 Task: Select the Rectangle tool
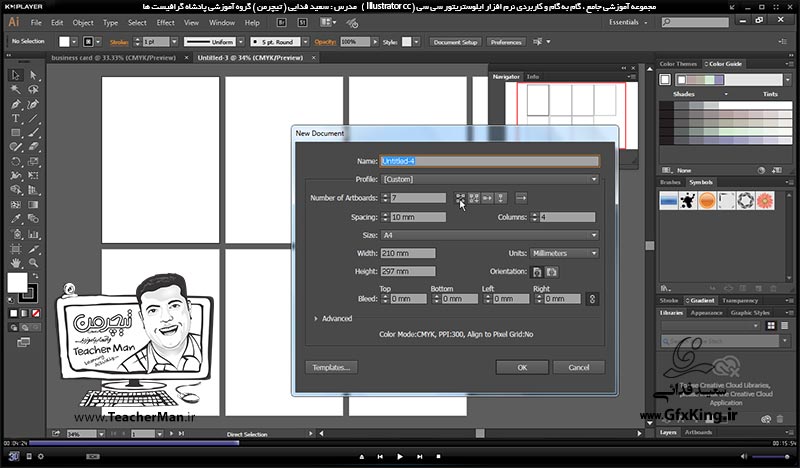tap(15, 133)
